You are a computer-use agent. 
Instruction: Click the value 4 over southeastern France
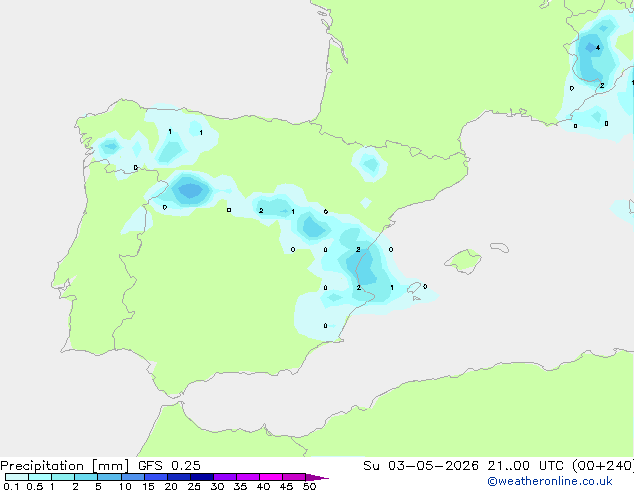tap(598, 48)
